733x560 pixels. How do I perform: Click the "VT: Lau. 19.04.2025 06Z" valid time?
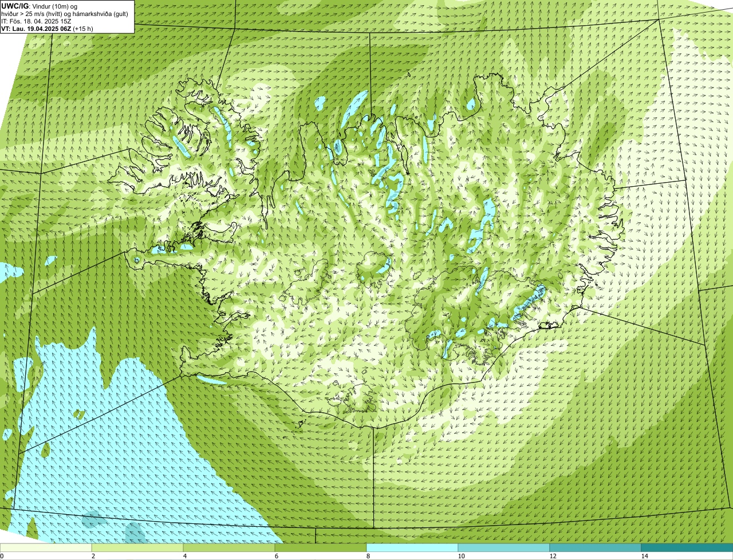[x=37, y=29]
